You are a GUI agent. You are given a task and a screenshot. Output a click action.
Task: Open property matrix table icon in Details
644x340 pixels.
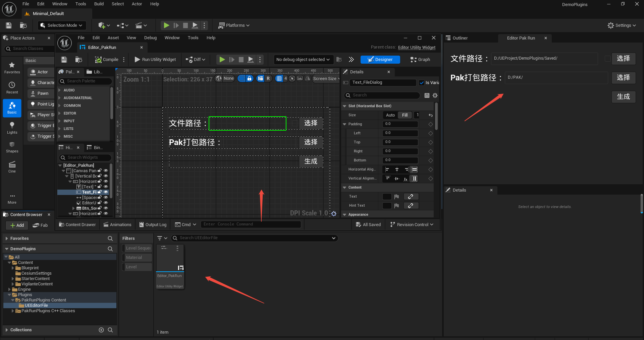coord(427,95)
